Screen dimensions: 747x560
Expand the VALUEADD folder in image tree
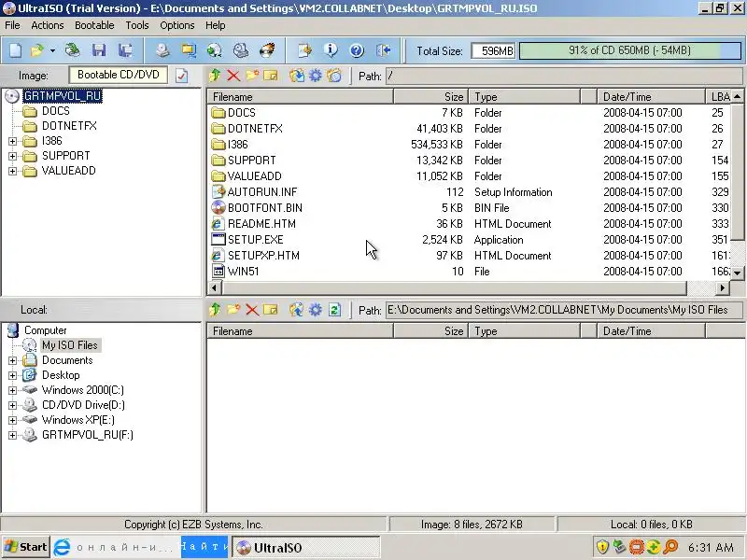click(12, 171)
